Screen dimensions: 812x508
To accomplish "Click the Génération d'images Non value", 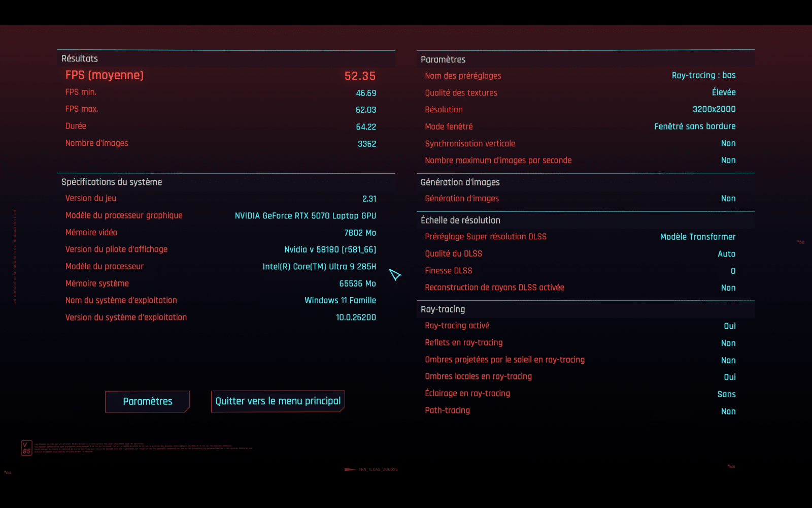I will pyautogui.click(x=728, y=199).
